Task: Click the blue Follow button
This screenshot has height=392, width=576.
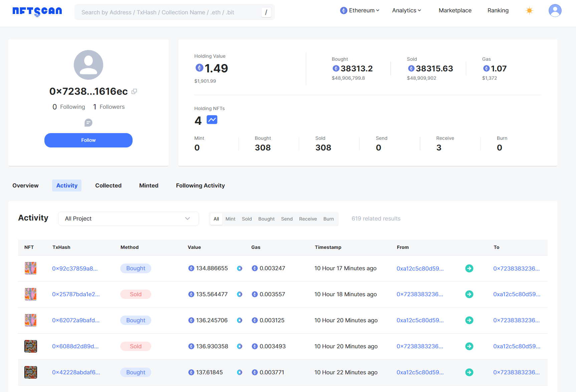Action: [x=88, y=140]
